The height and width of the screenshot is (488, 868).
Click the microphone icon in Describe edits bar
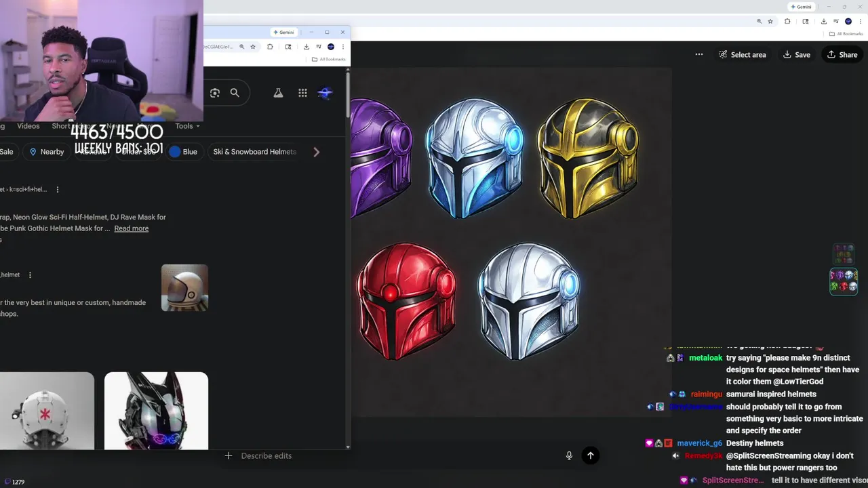[569, 455]
